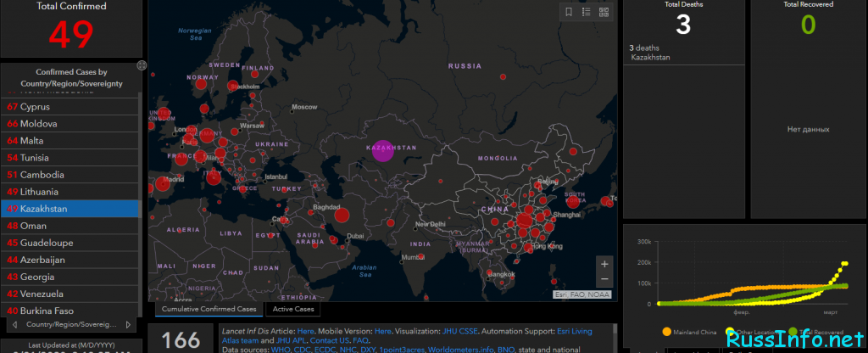Image resolution: width=868 pixels, height=353 pixels.
Task: Open the NHC data source link
Action: point(350,350)
